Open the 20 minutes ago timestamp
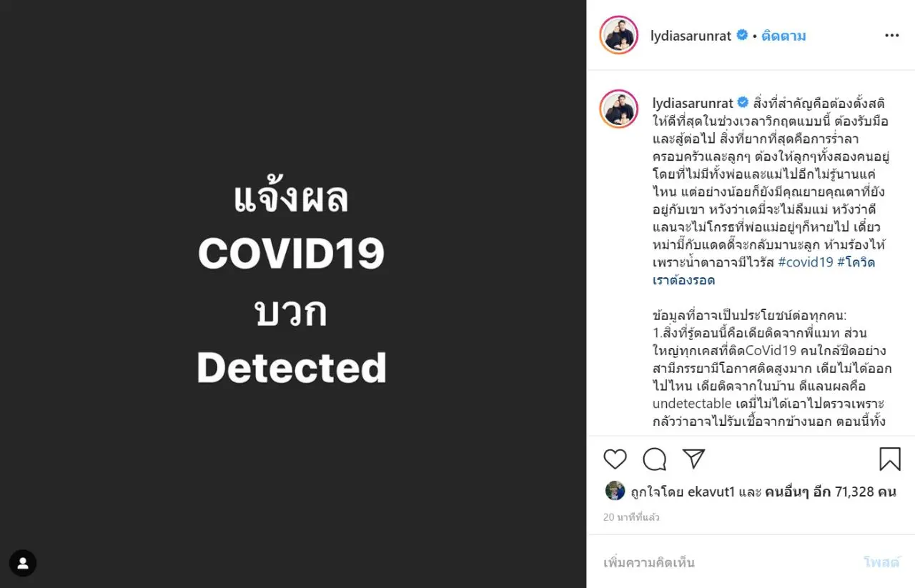Screen dimensions: 915x588 631,517
